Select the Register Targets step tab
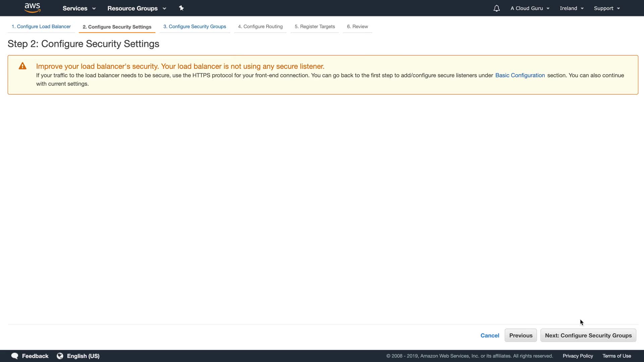 tap(315, 26)
